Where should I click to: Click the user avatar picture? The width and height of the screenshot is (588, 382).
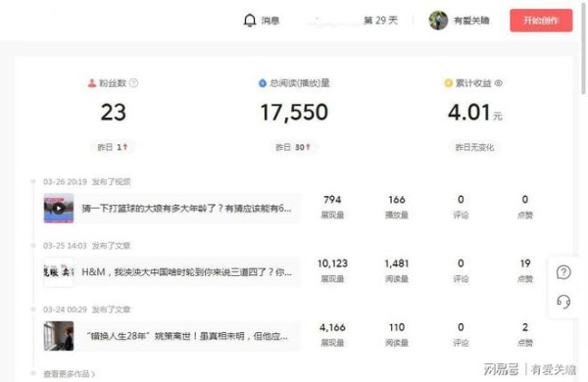(x=438, y=21)
